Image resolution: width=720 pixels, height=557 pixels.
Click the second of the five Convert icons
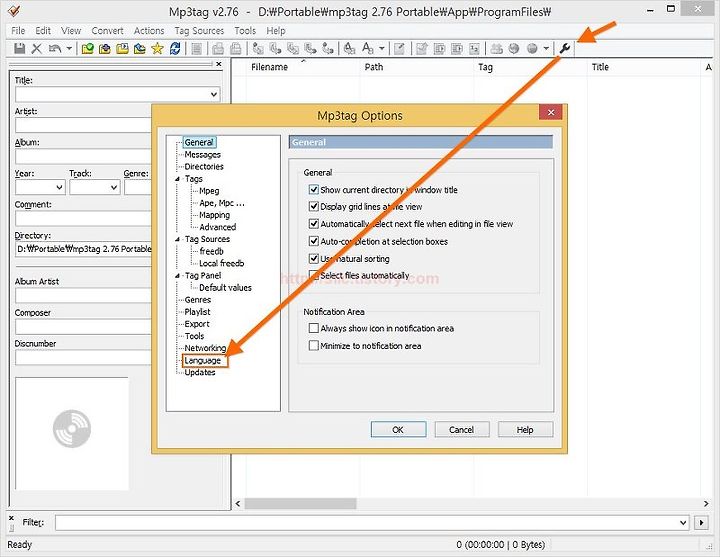[276, 48]
